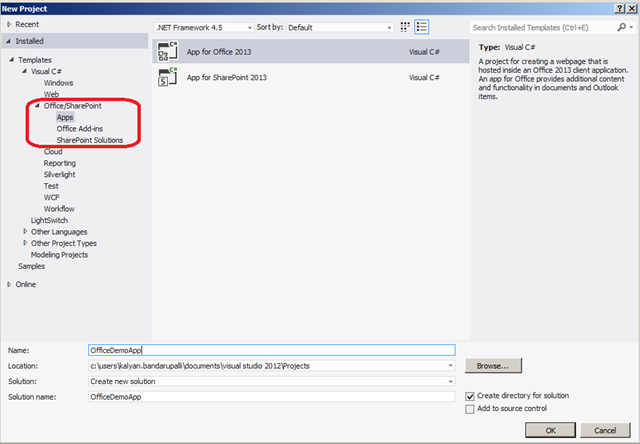
Task: Click the Browse... button
Action: [x=493, y=366]
